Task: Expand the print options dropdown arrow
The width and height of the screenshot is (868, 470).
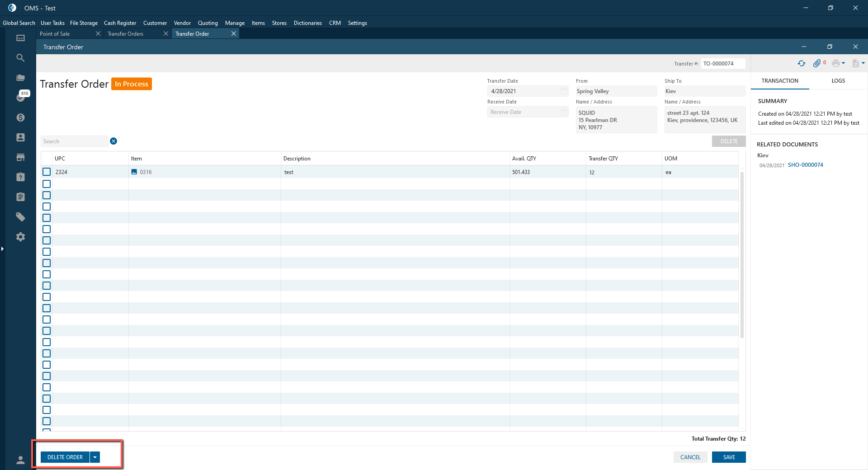Action: click(x=844, y=63)
